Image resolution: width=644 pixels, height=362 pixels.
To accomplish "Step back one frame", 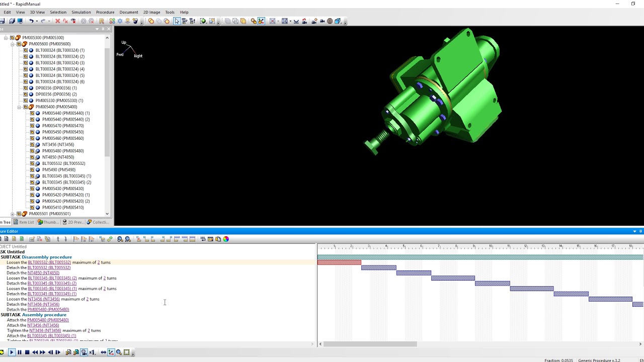I will [x=50, y=352].
